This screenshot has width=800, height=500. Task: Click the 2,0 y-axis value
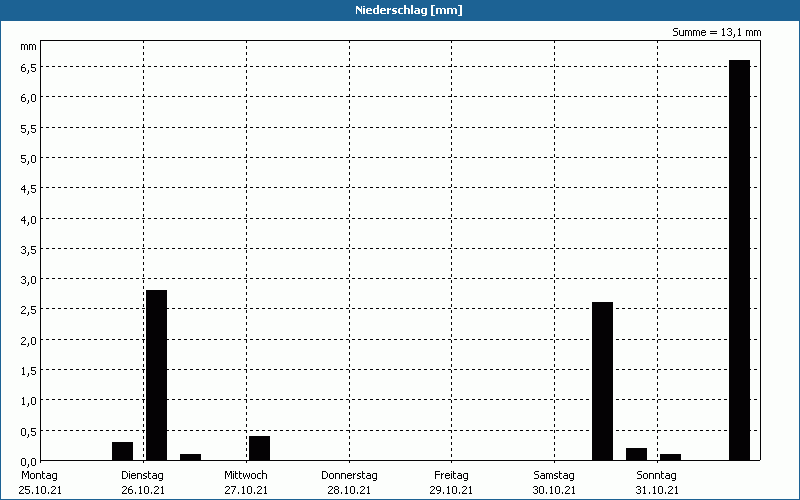tap(29, 340)
